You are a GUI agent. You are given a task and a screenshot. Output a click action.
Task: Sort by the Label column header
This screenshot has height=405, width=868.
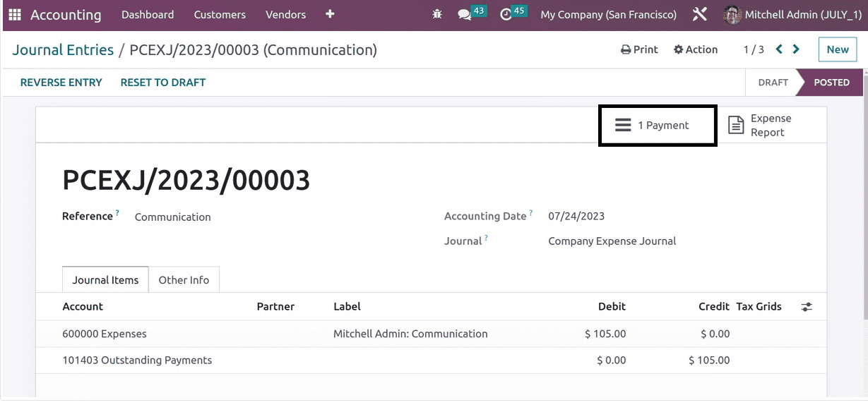[347, 307]
